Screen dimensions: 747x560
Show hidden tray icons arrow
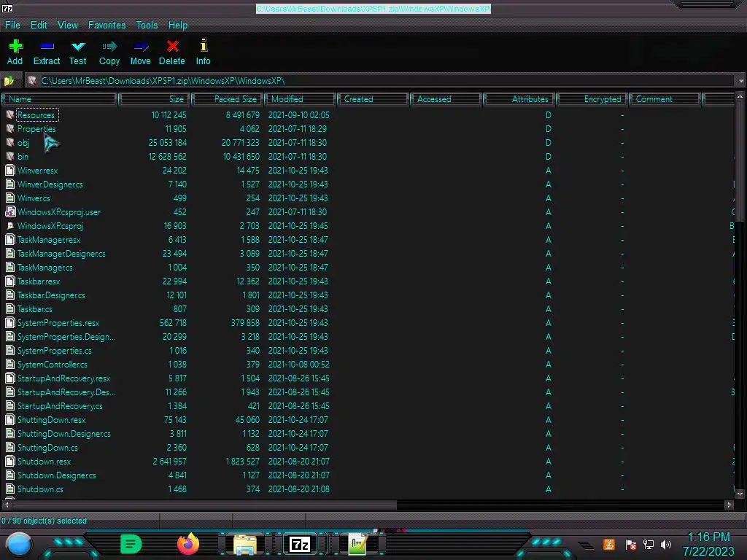[586, 545]
